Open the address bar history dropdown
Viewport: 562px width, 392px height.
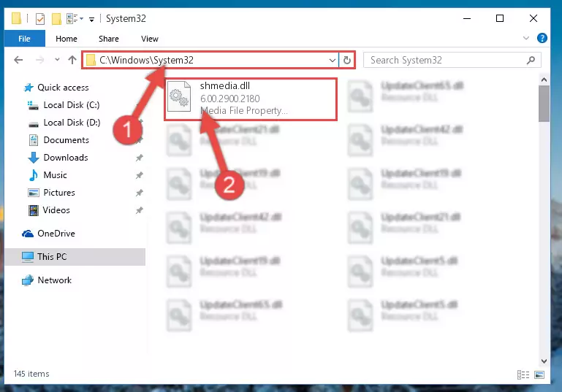[333, 60]
